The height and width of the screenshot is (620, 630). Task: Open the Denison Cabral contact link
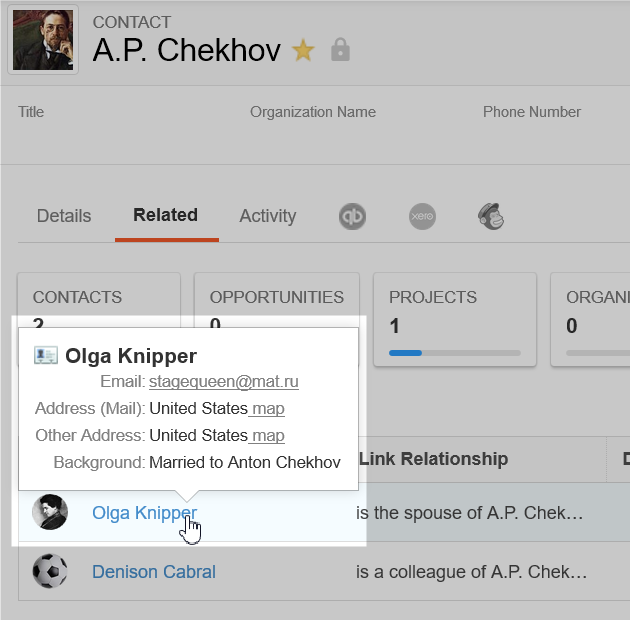point(154,572)
